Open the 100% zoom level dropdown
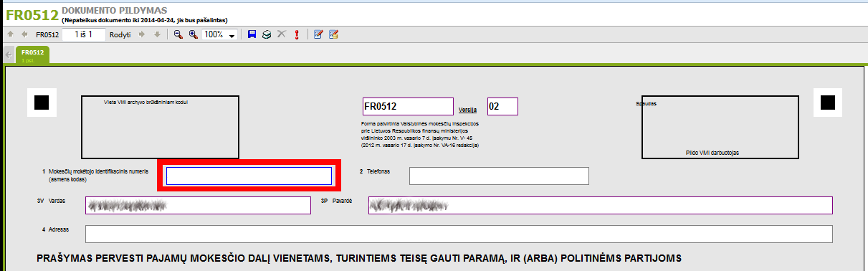The height and width of the screenshot is (271, 868). 221,34
